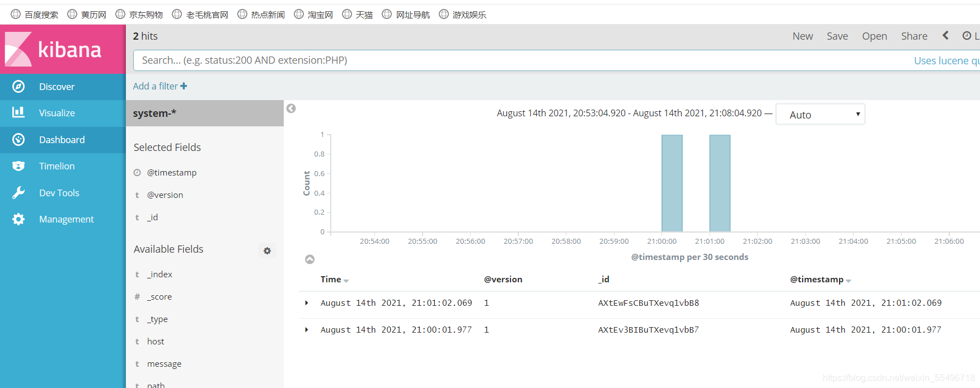Open Dev Tools wrench icon
This screenshot has height=388, width=980.
coord(18,193)
